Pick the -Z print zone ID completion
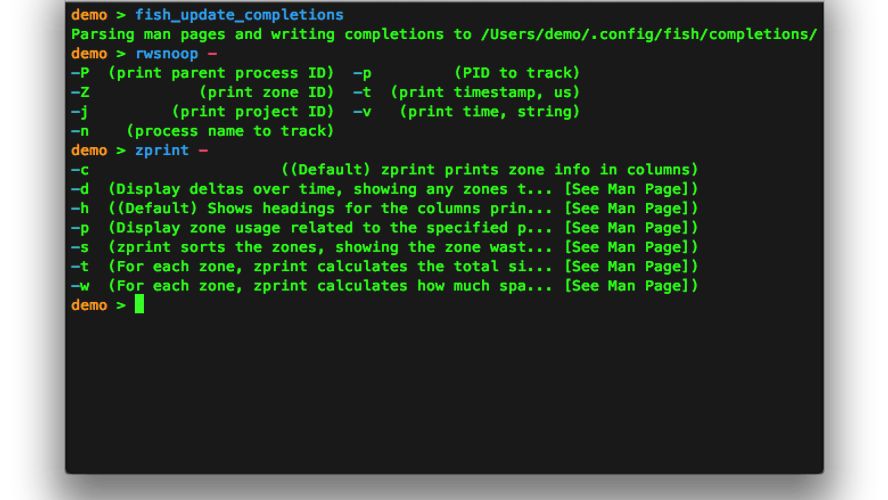This screenshot has height=500, width=888. tap(203, 92)
